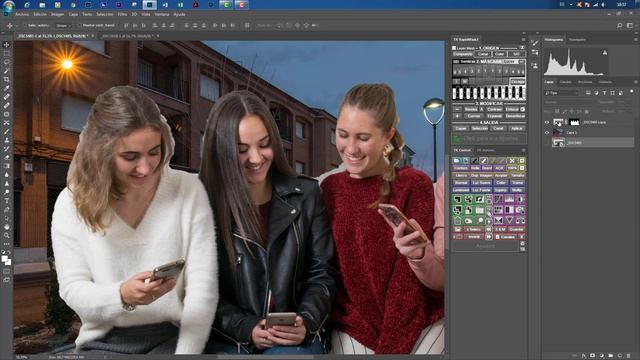The width and height of the screenshot is (640, 360).
Task: Click the black-white luminosity mask strip
Action: tap(489, 93)
